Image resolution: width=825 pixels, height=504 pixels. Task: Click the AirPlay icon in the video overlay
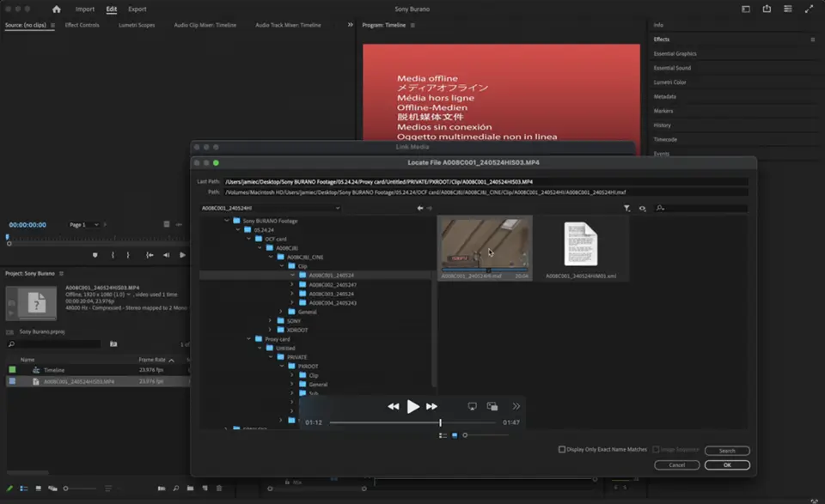pos(472,406)
